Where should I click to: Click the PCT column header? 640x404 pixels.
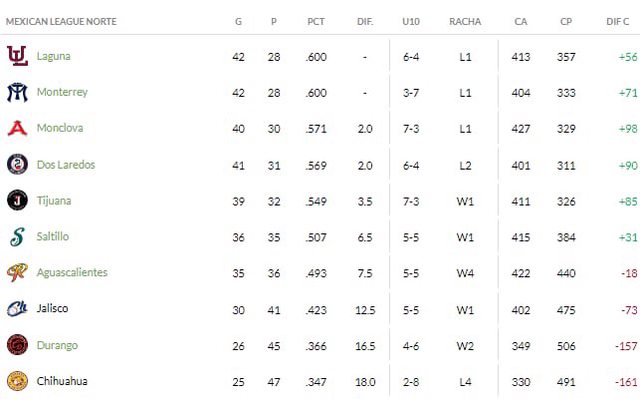click(x=314, y=20)
